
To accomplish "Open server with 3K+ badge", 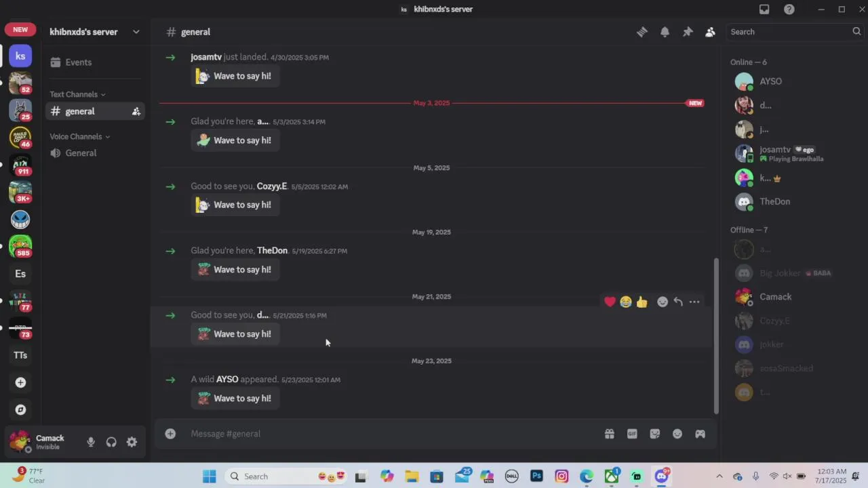I will click(x=20, y=192).
